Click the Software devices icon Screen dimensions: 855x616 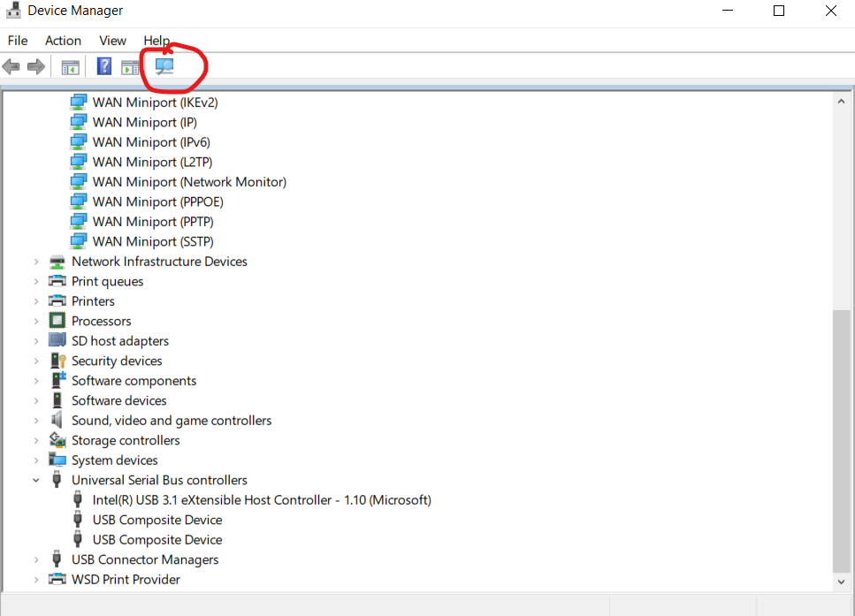[x=57, y=400]
